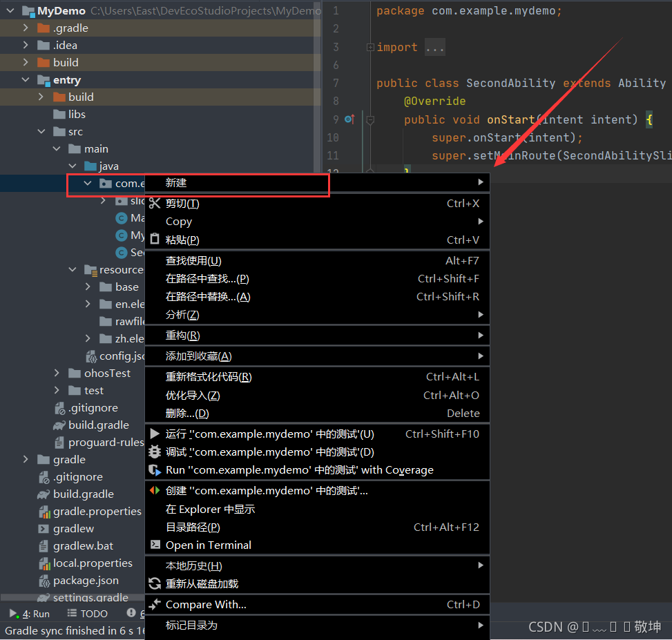Image resolution: width=672 pixels, height=640 pixels.
Task: Open the 本地历史(H) submenu
Action: pos(317,565)
